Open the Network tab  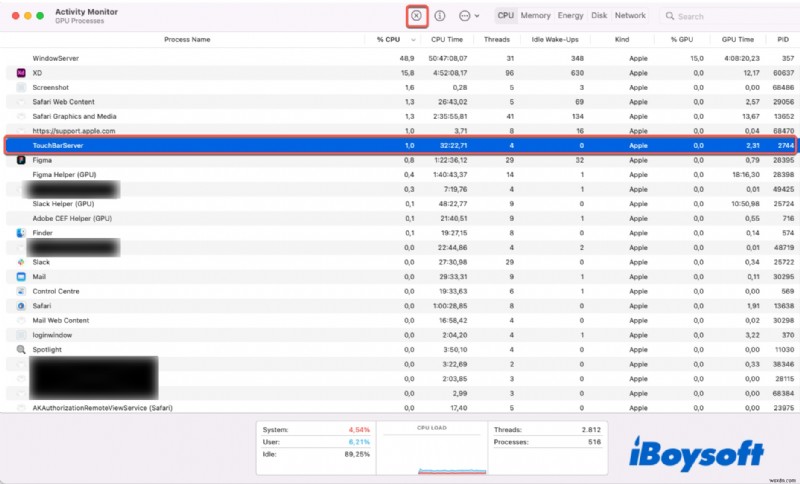pyautogui.click(x=630, y=16)
